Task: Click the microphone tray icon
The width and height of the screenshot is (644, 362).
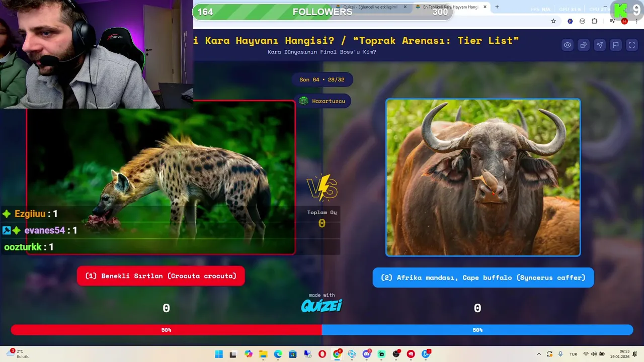Action: pyautogui.click(x=560, y=354)
